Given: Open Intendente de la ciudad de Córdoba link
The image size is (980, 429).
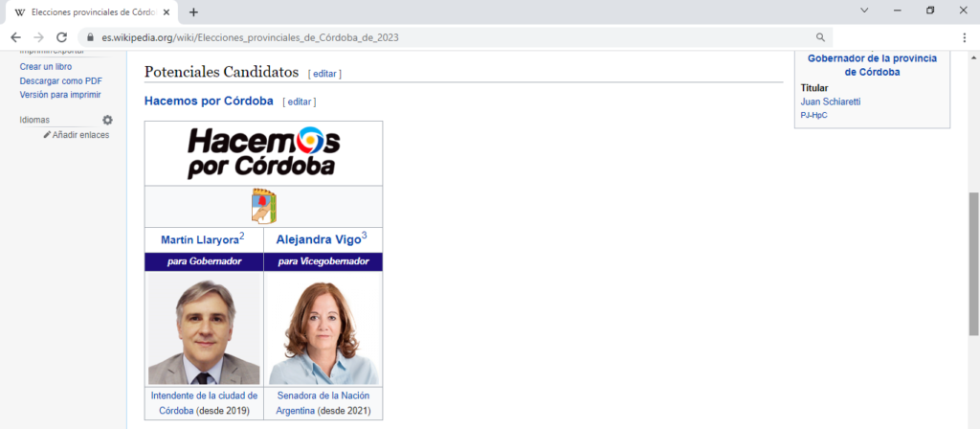Looking at the screenshot, I should pos(204,403).
